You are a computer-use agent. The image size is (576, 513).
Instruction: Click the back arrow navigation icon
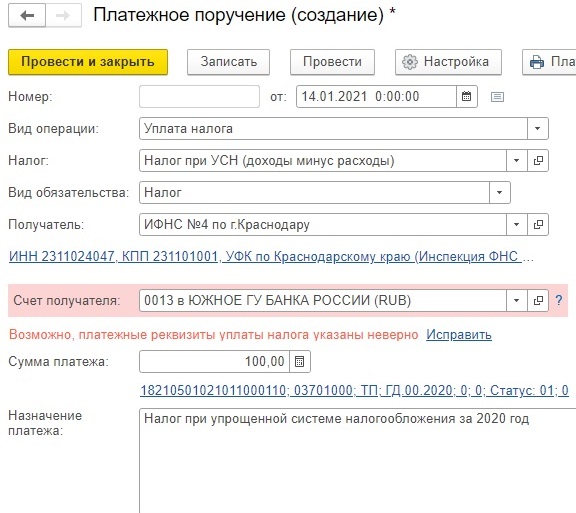click(27, 16)
